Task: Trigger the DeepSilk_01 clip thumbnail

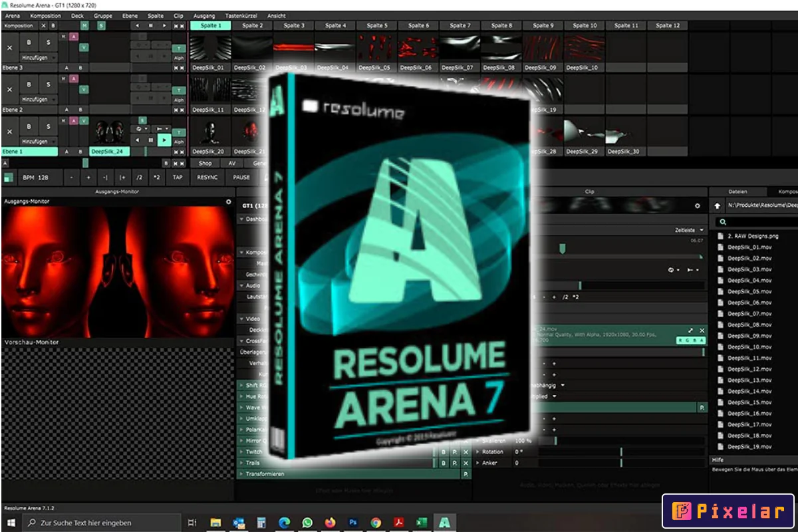Action: point(209,48)
